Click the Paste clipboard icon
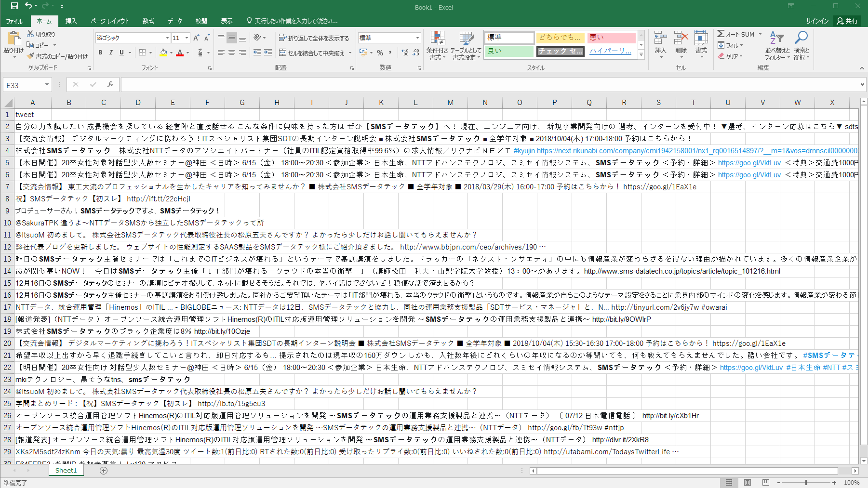 pos(13,39)
